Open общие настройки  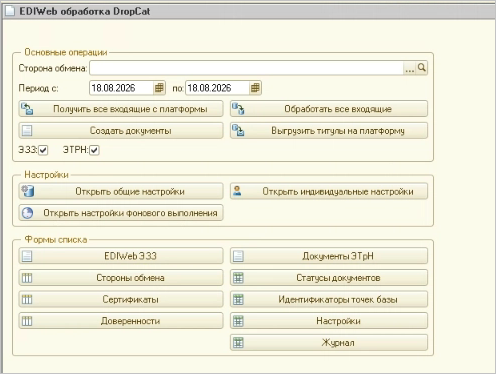[x=121, y=191]
